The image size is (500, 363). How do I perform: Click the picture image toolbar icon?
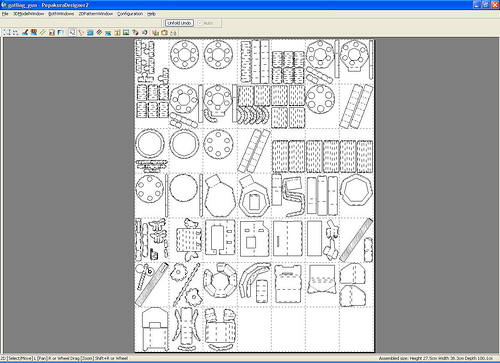(126, 32)
